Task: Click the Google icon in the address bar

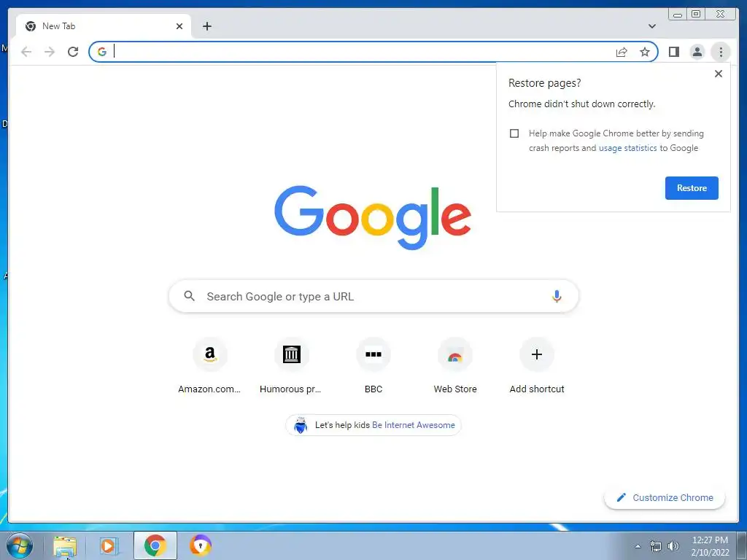Action: click(102, 52)
